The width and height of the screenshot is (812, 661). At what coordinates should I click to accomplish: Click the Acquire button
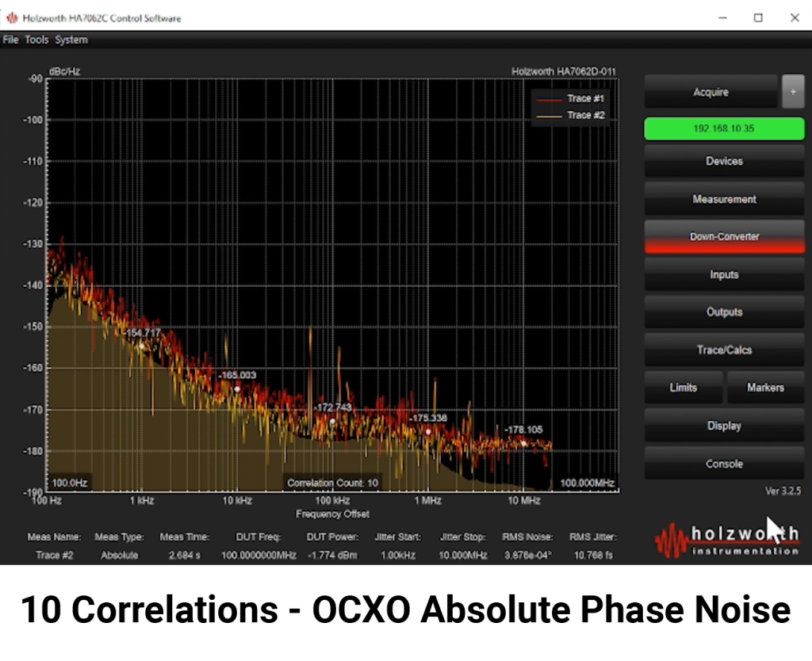[710, 92]
